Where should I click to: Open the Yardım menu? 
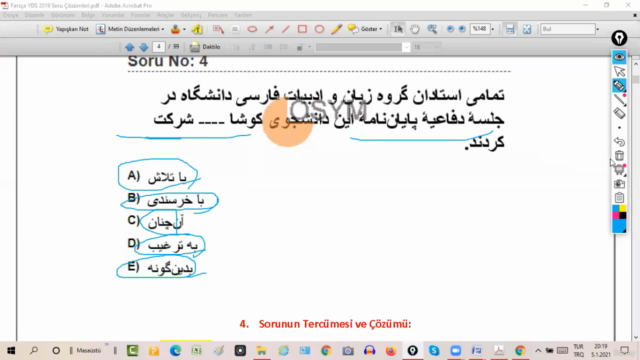[243, 15]
